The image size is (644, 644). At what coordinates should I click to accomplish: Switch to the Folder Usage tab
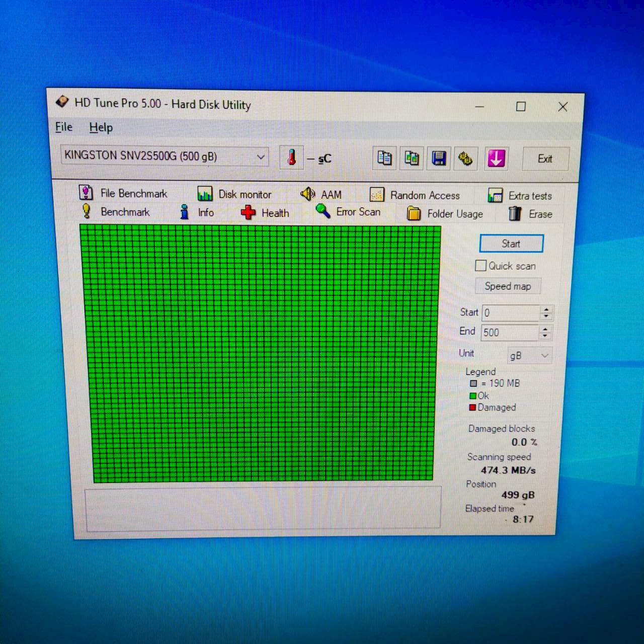(x=445, y=214)
